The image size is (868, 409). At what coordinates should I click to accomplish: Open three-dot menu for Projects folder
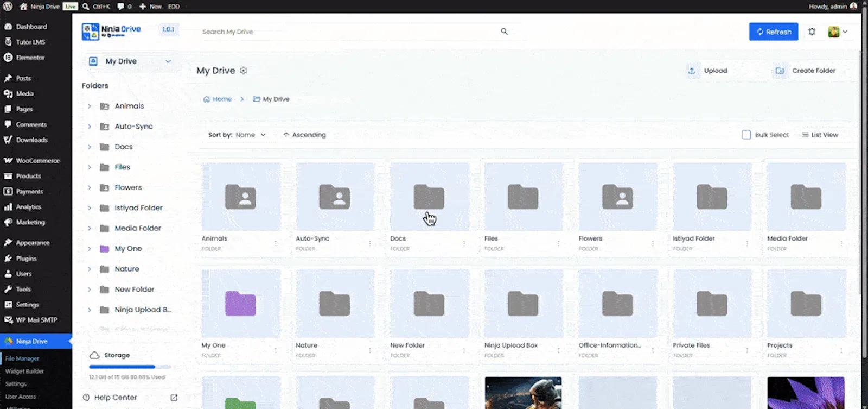(841, 350)
